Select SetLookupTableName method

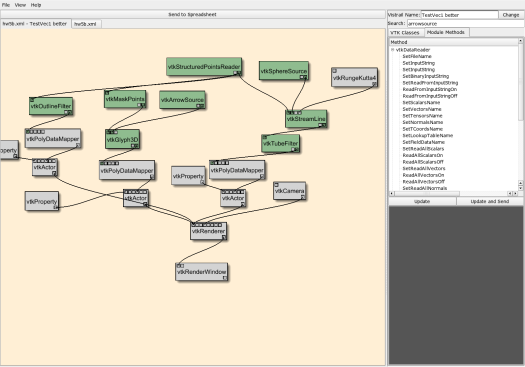point(428,135)
